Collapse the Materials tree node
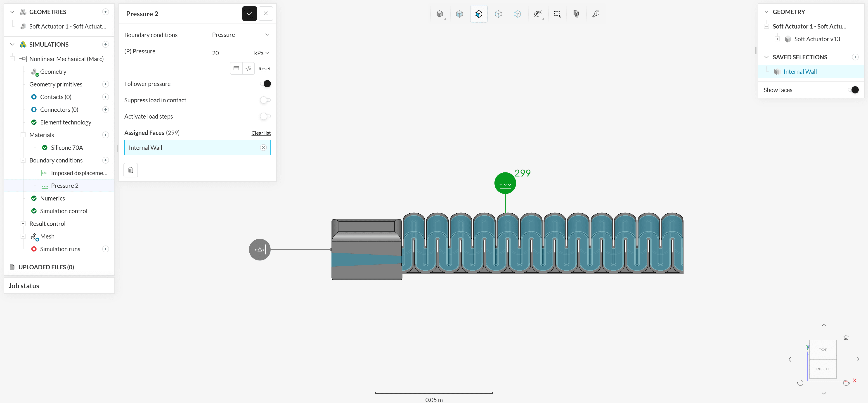Screen dimensions: 868x403 pyautogui.click(x=23, y=135)
